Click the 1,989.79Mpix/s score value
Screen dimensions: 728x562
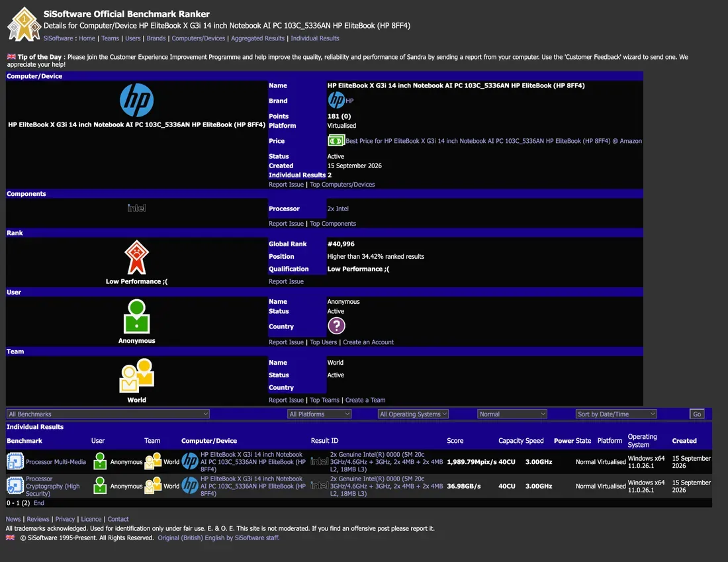[x=472, y=461]
